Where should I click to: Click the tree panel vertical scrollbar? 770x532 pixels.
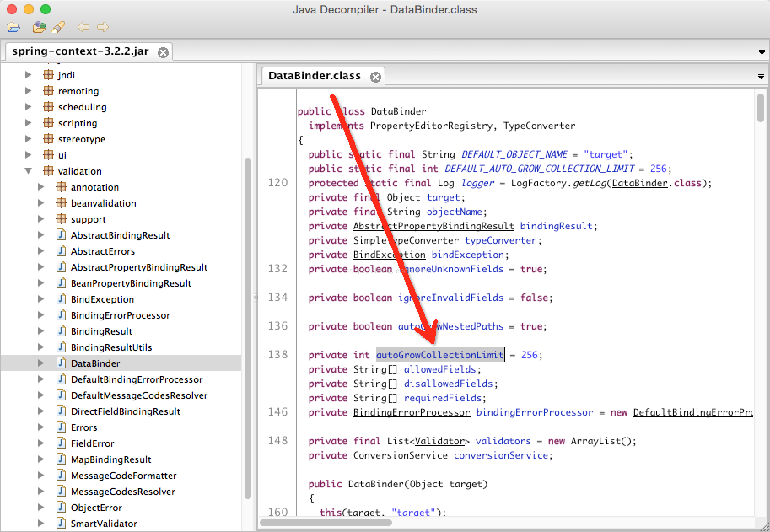[x=248, y=328]
